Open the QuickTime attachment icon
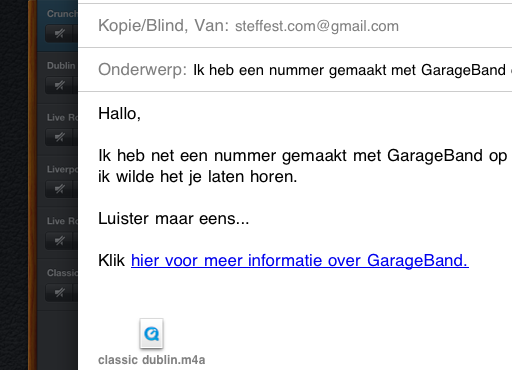The width and height of the screenshot is (512, 370). click(x=151, y=333)
